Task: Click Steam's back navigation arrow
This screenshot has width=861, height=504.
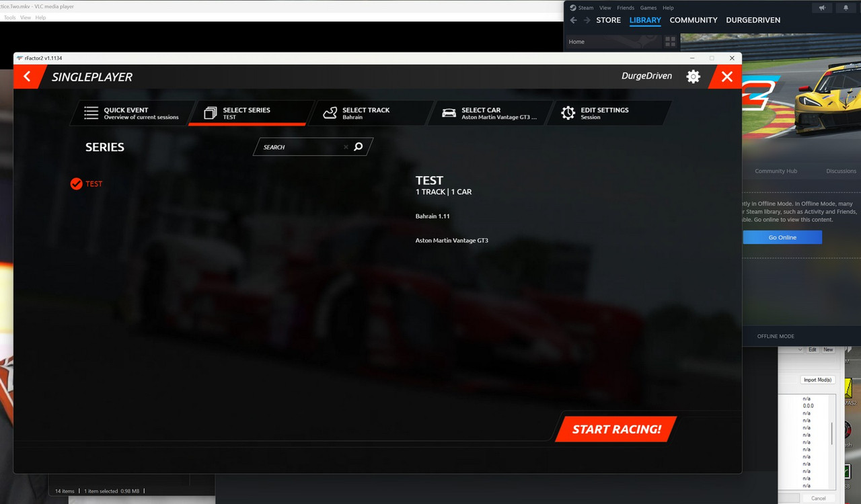Action: pos(573,20)
